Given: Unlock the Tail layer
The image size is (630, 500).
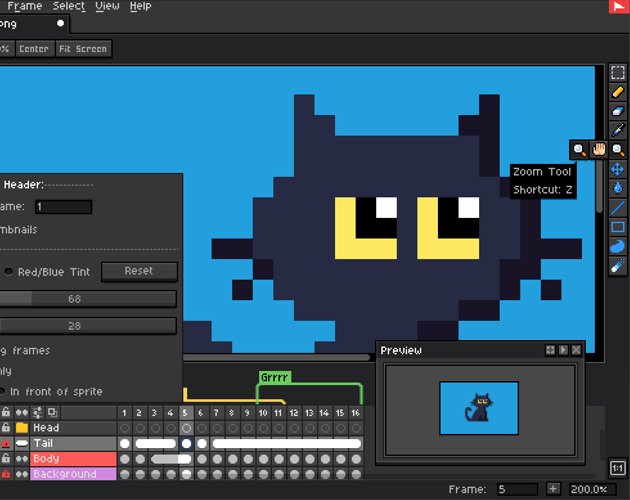Looking at the screenshot, I should [6, 443].
